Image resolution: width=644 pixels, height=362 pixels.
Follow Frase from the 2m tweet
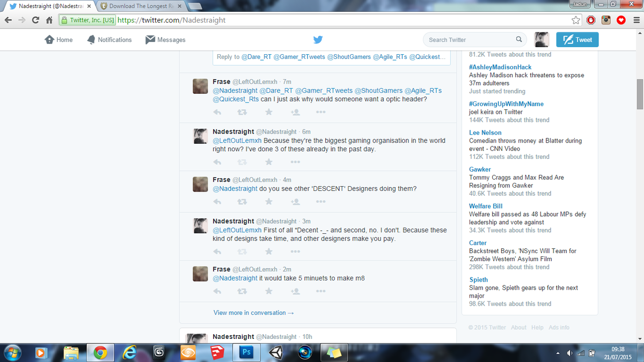click(x=295, y=291)
